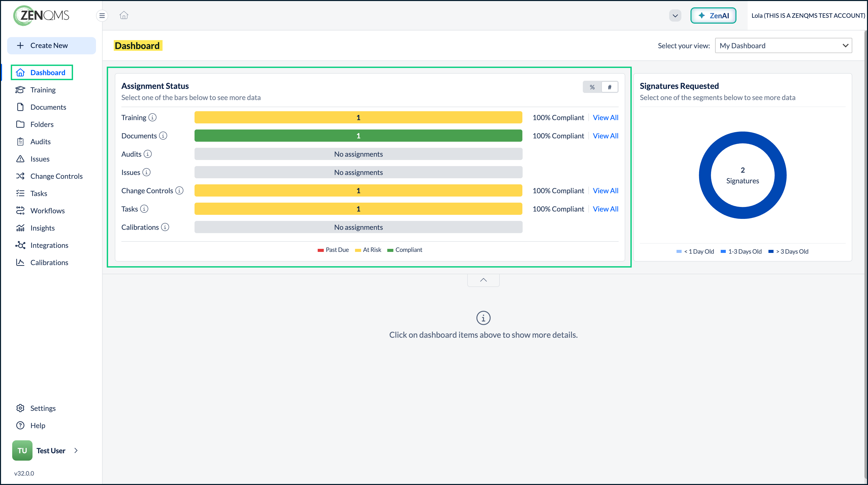Screen dimensions: 868x485
Task: Toggle Past Due legend item
Action: (x=333, y=250)
